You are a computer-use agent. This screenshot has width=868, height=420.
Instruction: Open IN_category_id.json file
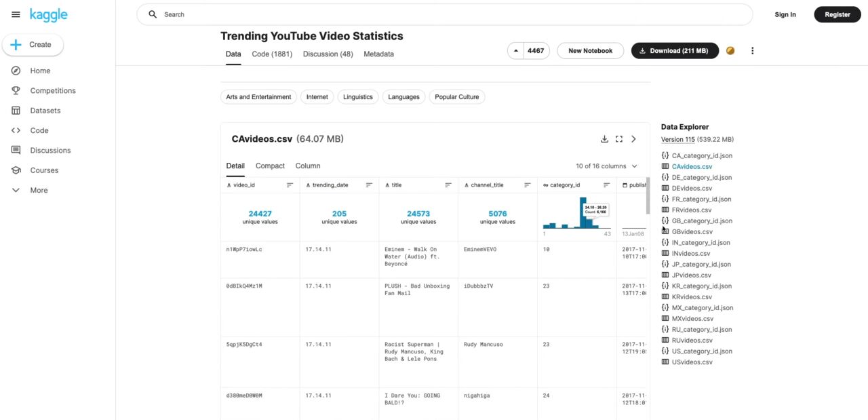pyautogui.click(x=701, y=243)
